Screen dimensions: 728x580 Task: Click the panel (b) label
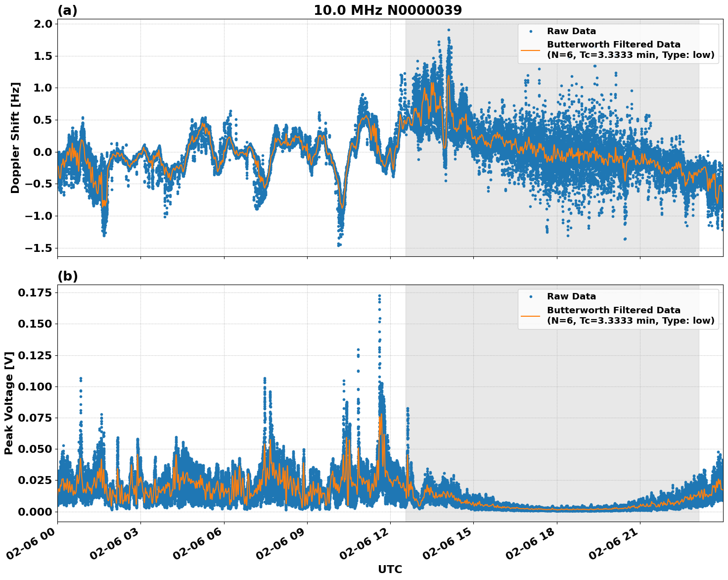point(68,276)
